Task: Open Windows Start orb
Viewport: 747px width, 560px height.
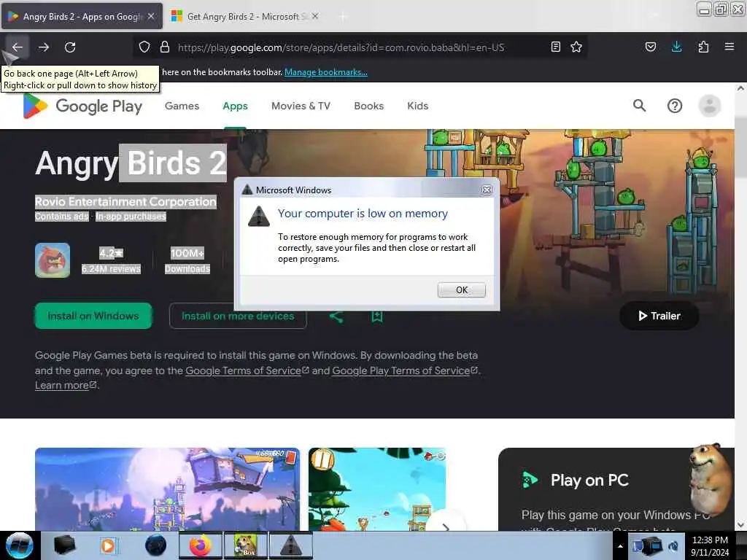Action: click(x=19, y=545)
